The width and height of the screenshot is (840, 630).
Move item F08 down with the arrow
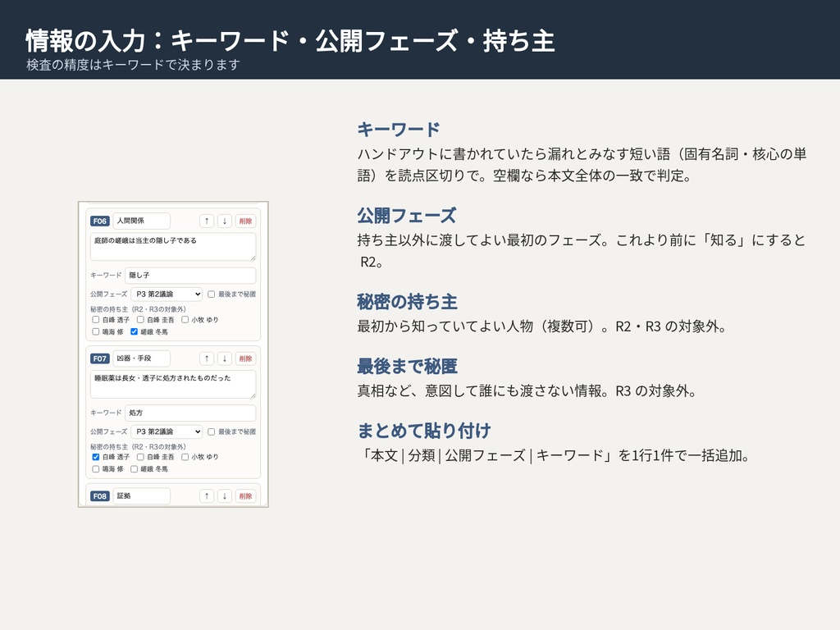coord(225,496)
